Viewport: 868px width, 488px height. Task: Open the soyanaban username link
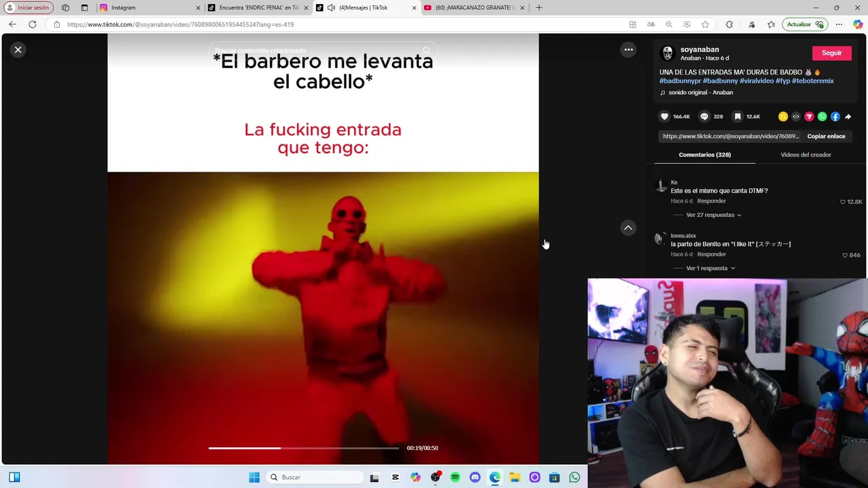tap(699, 49)
